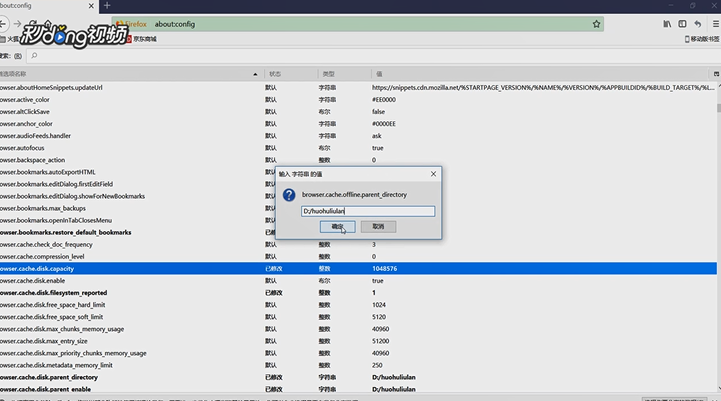
Task: Open the column picker icon
Action: pos(716,74)
